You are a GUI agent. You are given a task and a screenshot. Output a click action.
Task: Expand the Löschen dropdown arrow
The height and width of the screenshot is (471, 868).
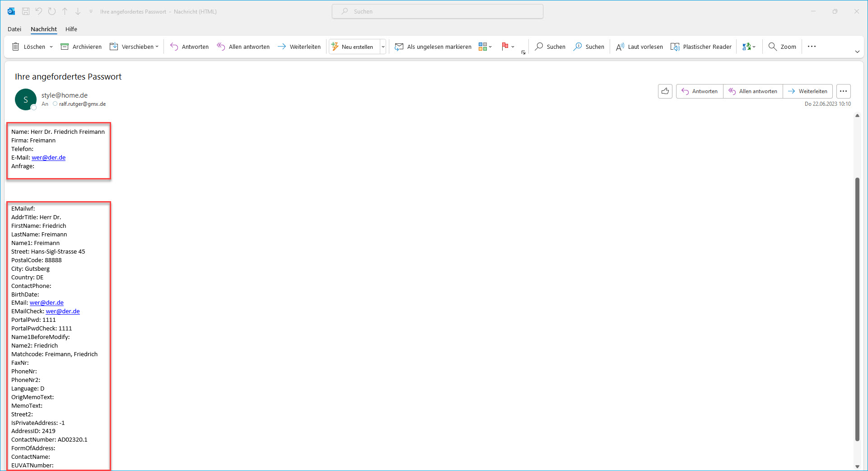point(51,47)
